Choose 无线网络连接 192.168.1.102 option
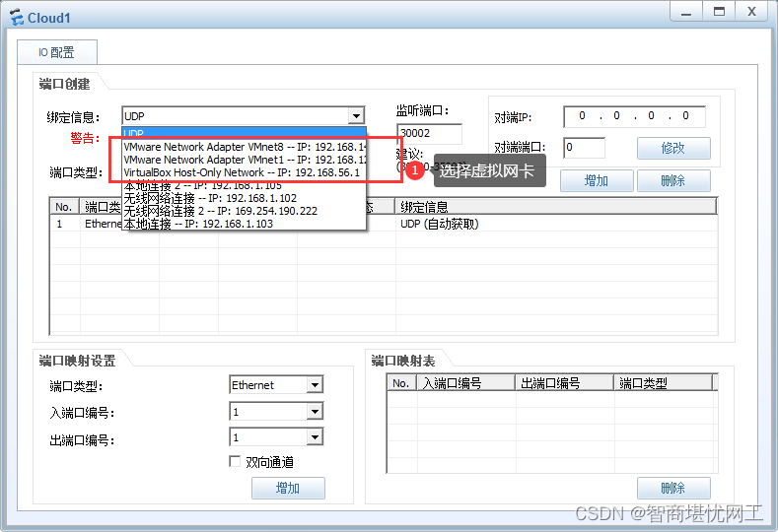This screenshot has width=778, height=532. (245, 198)
